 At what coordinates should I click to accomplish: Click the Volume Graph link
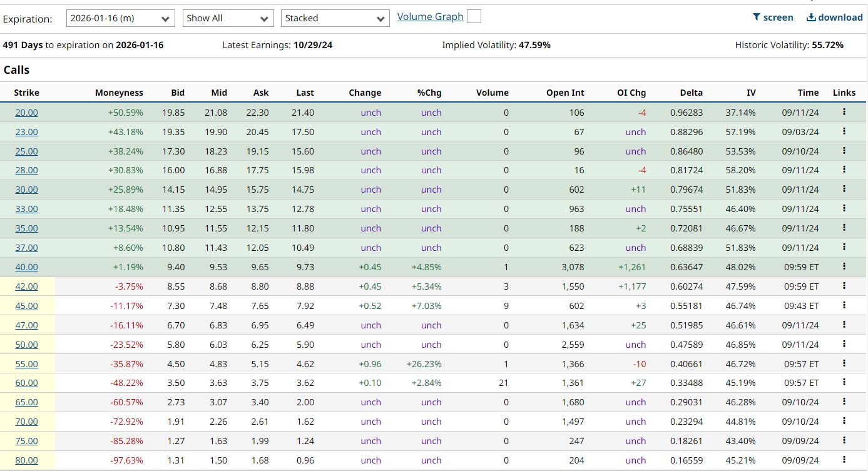430,17
